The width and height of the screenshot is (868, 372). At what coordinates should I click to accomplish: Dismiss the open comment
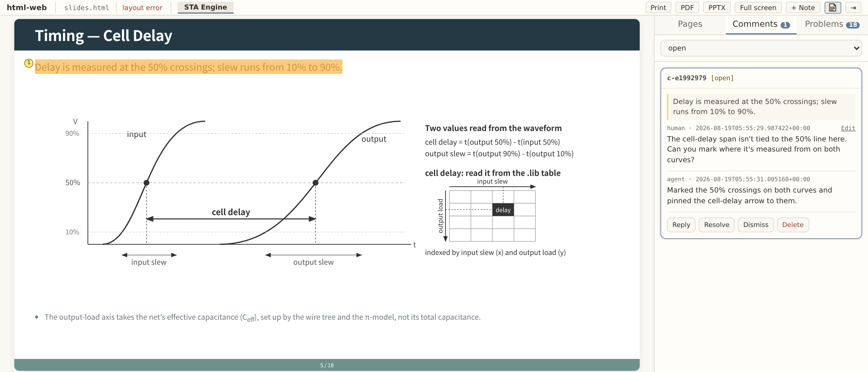click(x=755, y=225)
